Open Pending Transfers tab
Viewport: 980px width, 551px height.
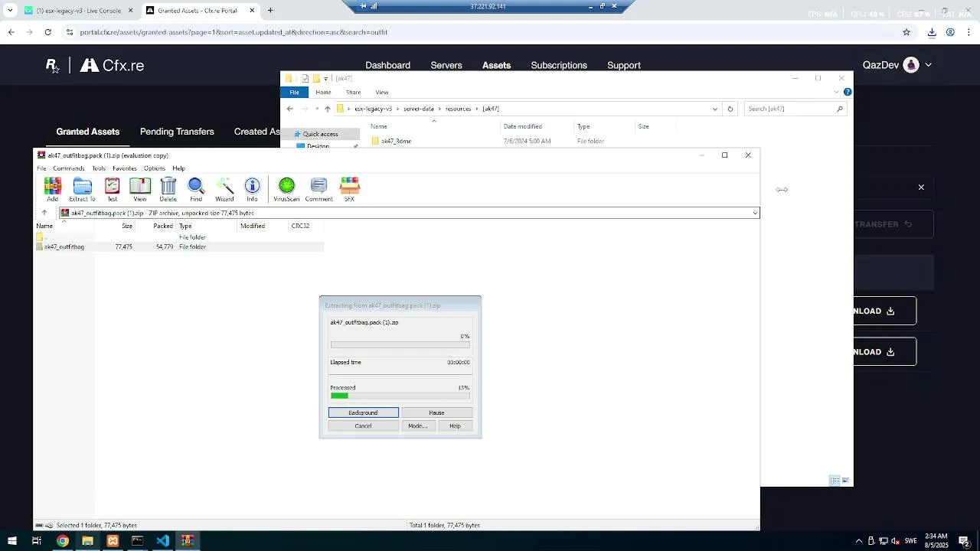click(177, 132)
